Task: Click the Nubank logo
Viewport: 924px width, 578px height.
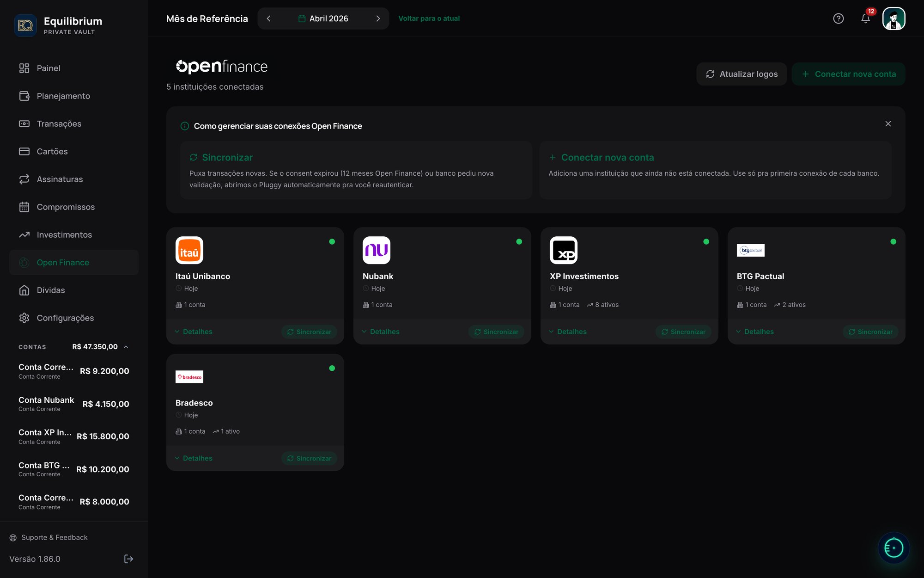Action: (x=377, y=250)
